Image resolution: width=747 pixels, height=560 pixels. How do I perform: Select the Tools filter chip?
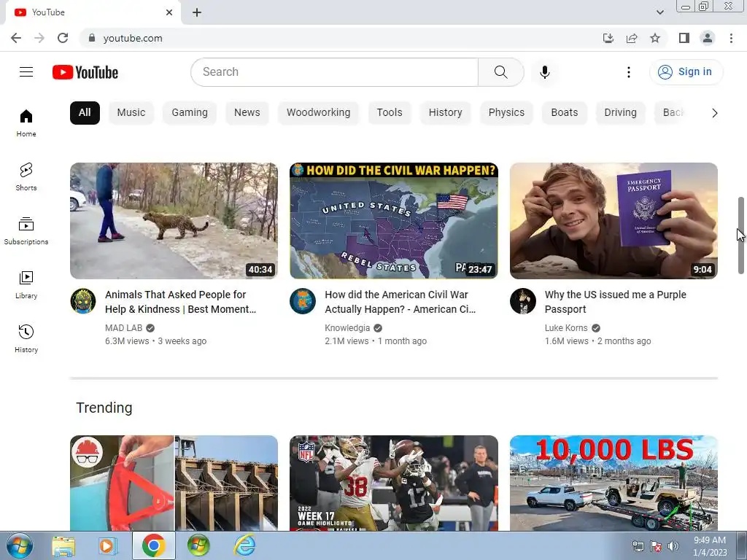tap(390, 112)
